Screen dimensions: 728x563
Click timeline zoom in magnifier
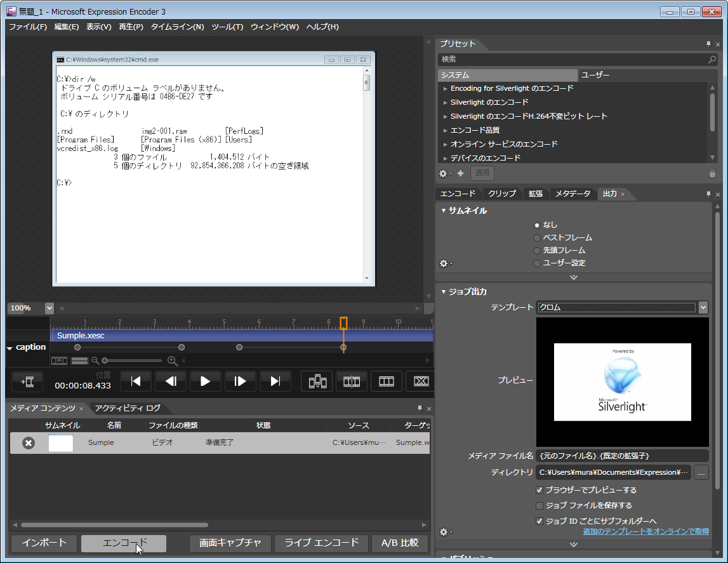(172, 361)
